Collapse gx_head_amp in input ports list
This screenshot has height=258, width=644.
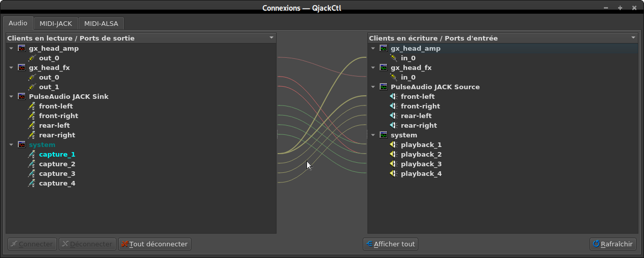click(374, 49)
